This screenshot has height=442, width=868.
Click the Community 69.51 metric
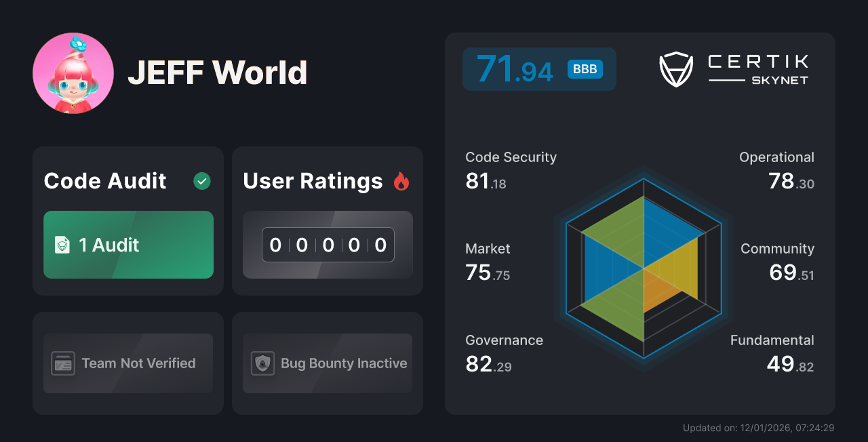click(x=777, y=261)
